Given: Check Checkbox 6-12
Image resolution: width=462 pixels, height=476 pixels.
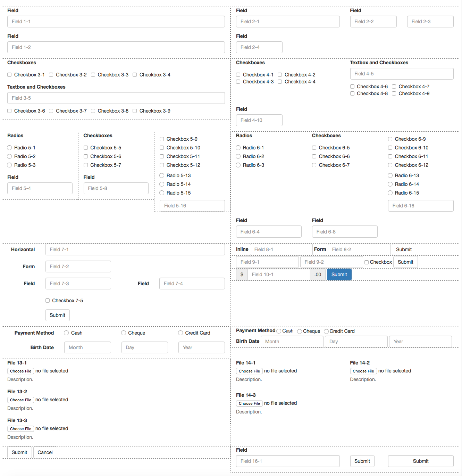Looking at the screenshot, I should click(390, 165).
